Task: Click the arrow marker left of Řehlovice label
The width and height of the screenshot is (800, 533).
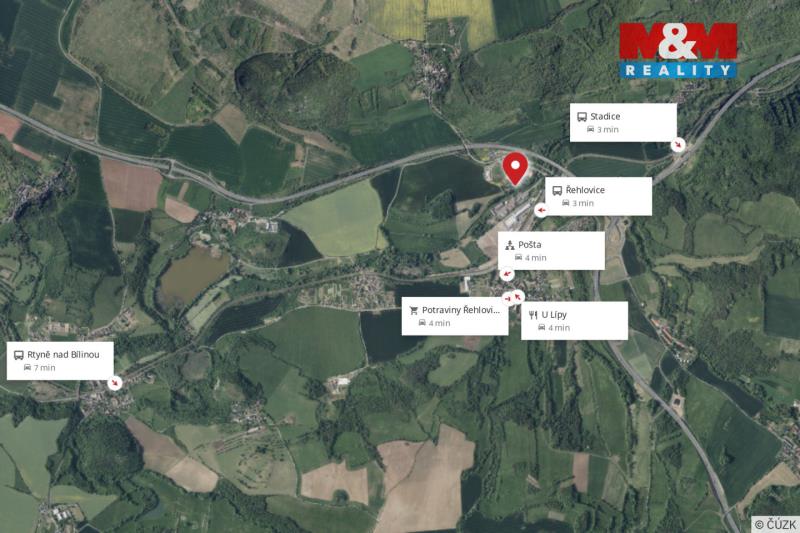Action: [x=541, y=210]
